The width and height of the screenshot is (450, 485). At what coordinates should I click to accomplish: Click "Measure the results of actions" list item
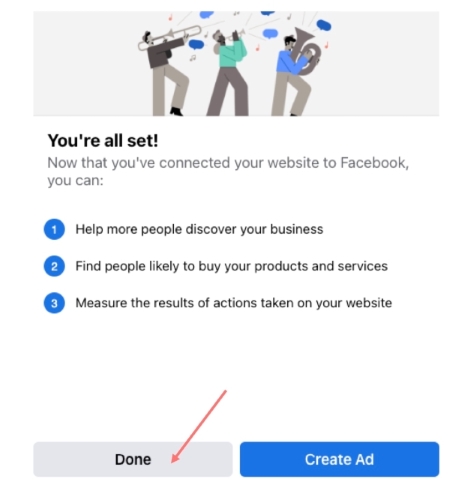[233, 303]
